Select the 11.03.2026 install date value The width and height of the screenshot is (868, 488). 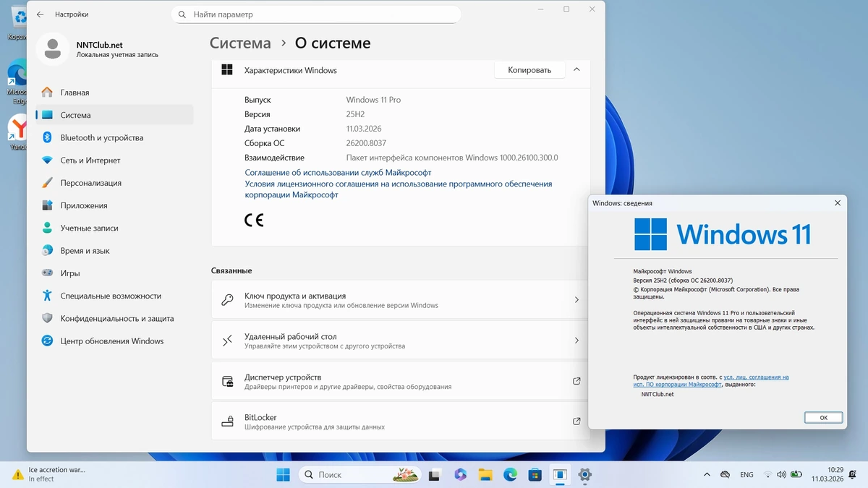click(x=364, y=129)
